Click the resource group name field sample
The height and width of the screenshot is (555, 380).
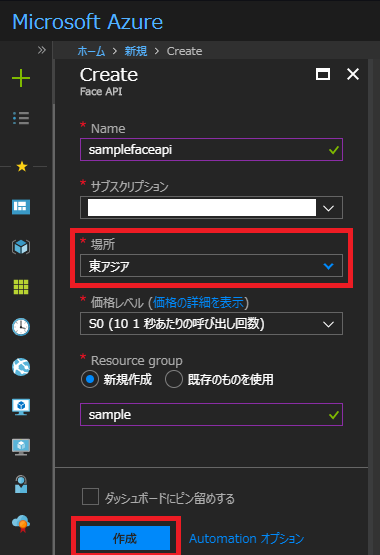(211, 414)
